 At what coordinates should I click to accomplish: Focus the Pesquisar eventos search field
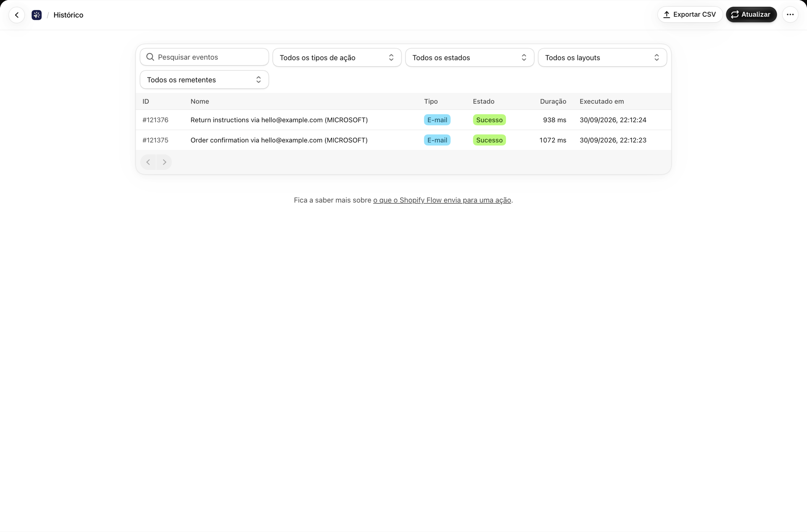[204, 57]
